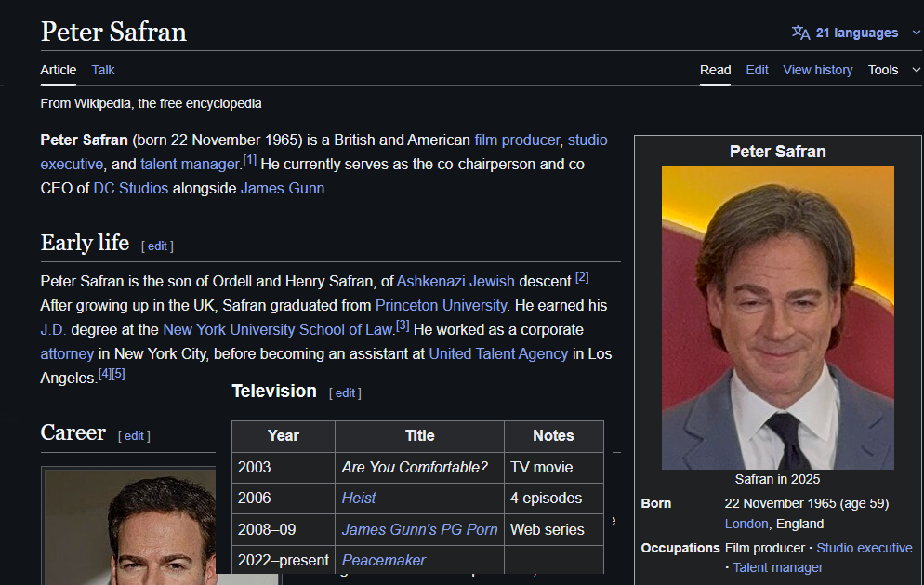
Task: Open James Gunn's PG Porn link
Action: click(x=419, y=529)
